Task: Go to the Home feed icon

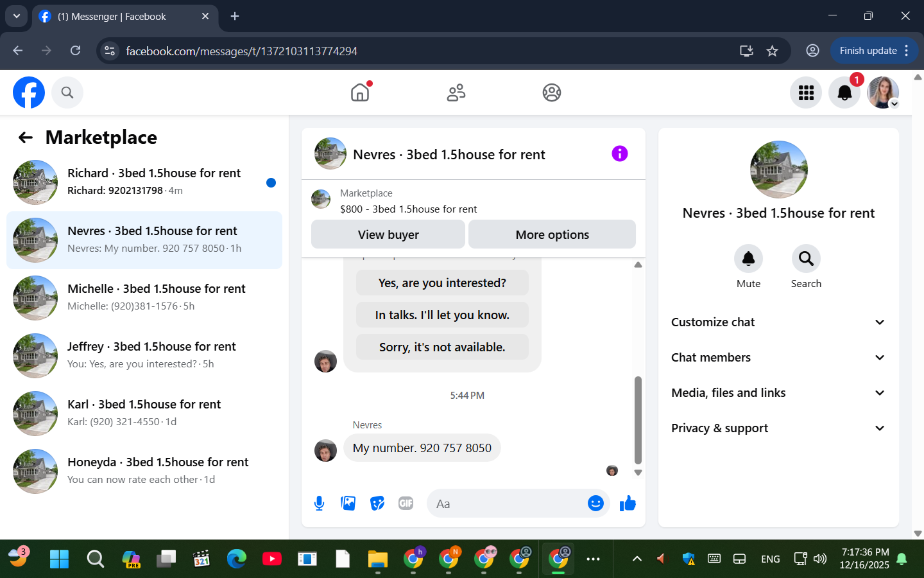Action: pyautogui.click(x=360, y=92)
